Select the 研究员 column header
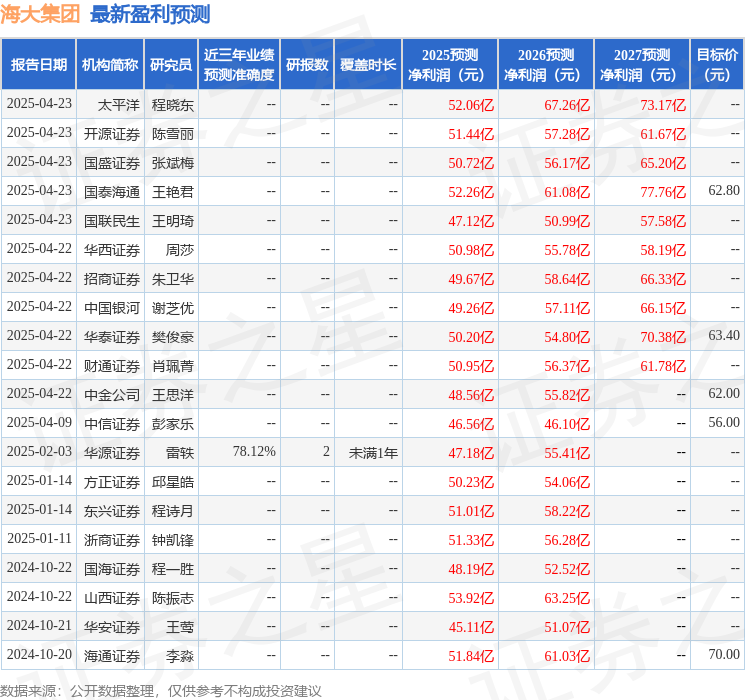 coord(171,65)
